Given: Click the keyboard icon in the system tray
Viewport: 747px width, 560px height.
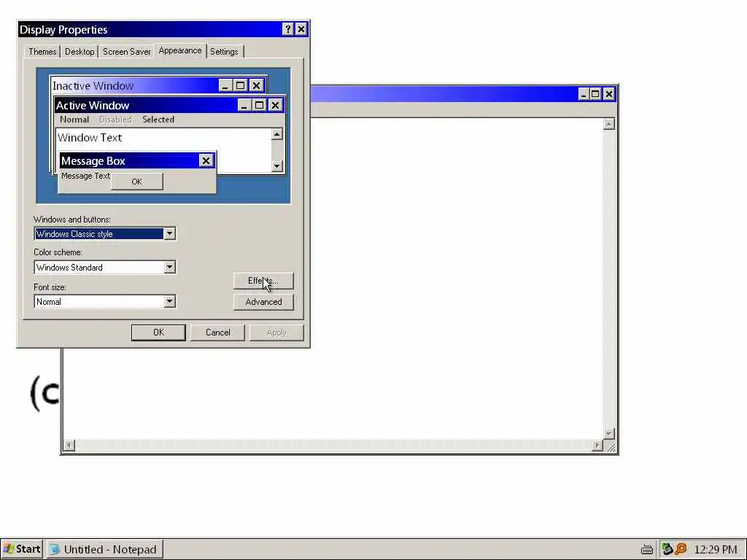Looking at the screenshot, I should tap(646, 550).
